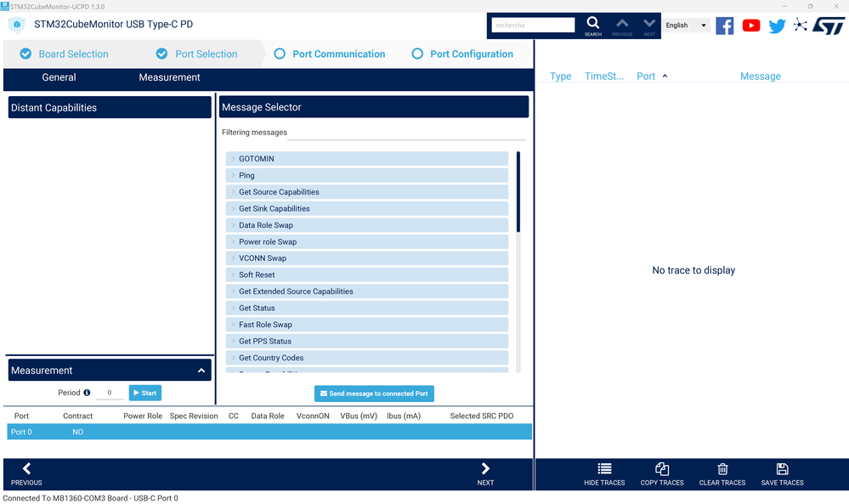Click the TimeSt... column header

tap(604, 76)
